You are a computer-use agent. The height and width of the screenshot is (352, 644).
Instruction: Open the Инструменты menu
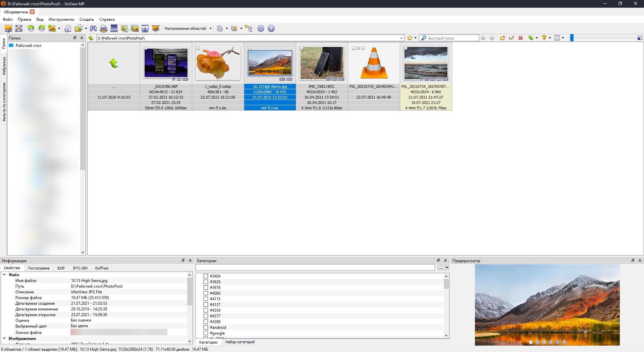pos(61,19)
